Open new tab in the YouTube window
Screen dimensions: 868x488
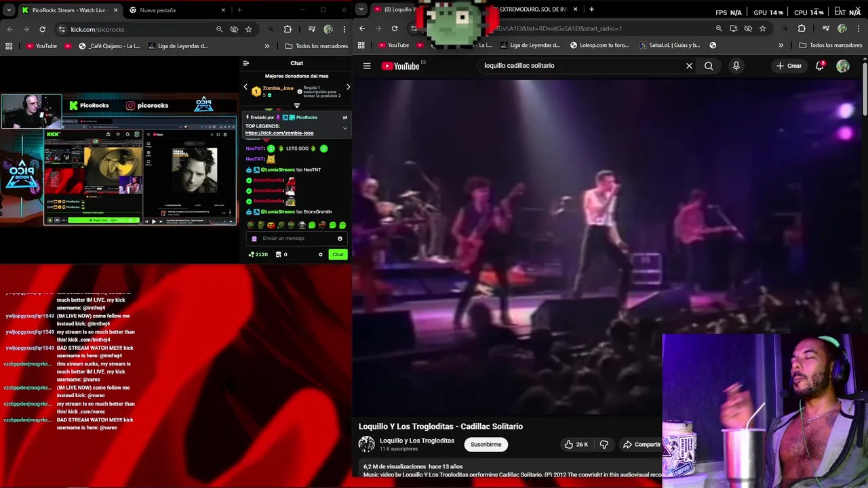[x=591, y=9]
